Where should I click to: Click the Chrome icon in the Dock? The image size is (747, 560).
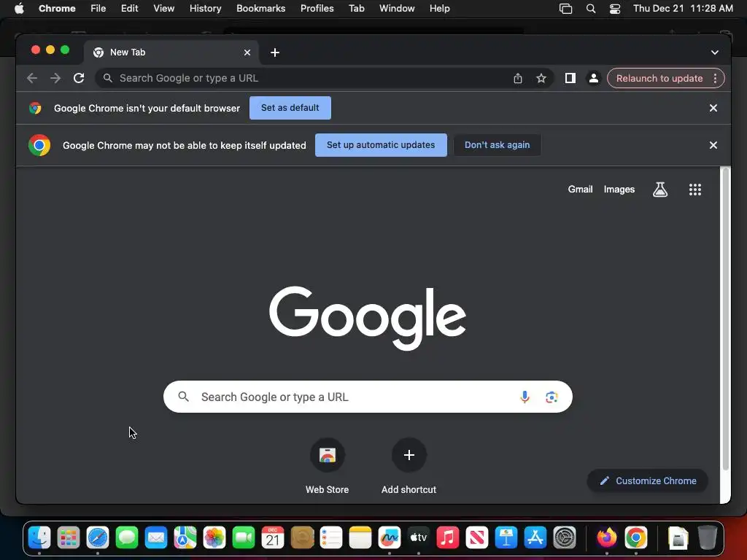pos(636,538)
